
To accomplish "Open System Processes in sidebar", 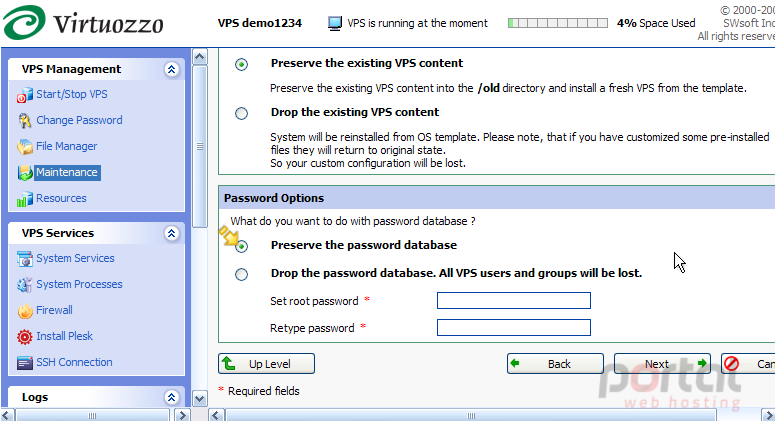I will 79,284.
